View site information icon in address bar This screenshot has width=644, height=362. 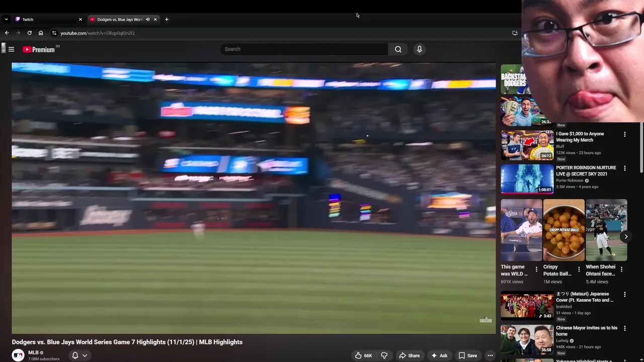point(54,33)
